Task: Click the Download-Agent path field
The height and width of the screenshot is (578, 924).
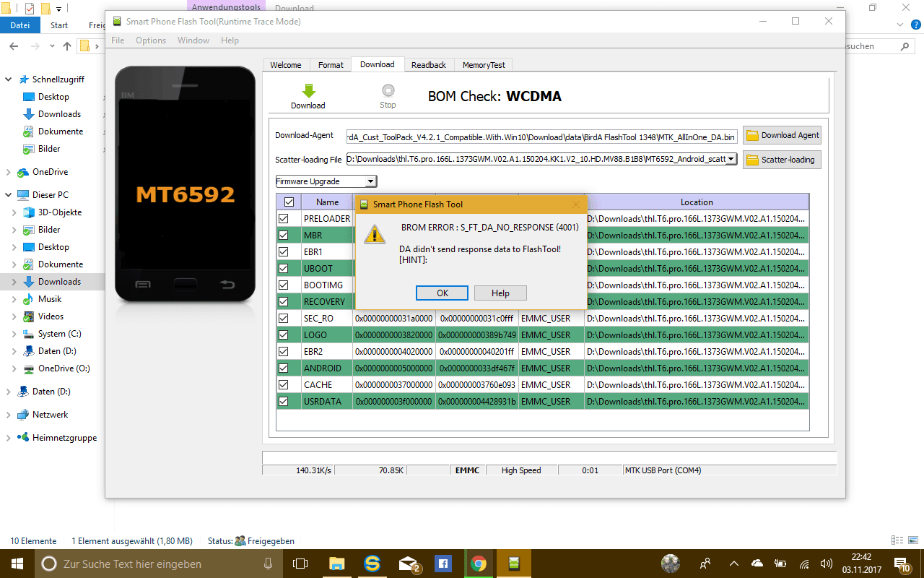Action: (x=541, y=135)
